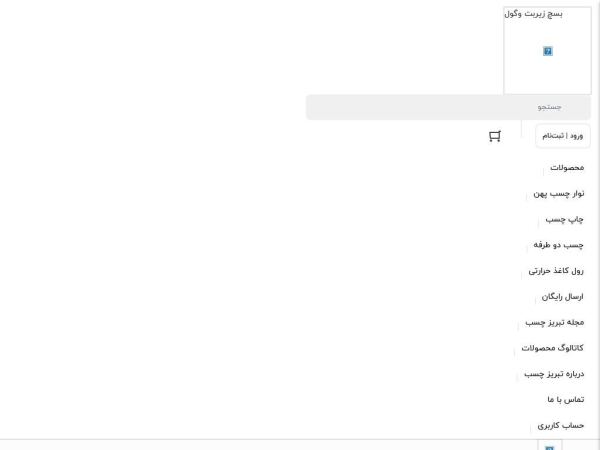Image resolution: width=600 pixels, height=450 pixels.
Task: Open کاتالوگ محصولات
Action: pyautogui.click(x=553, y=348)
